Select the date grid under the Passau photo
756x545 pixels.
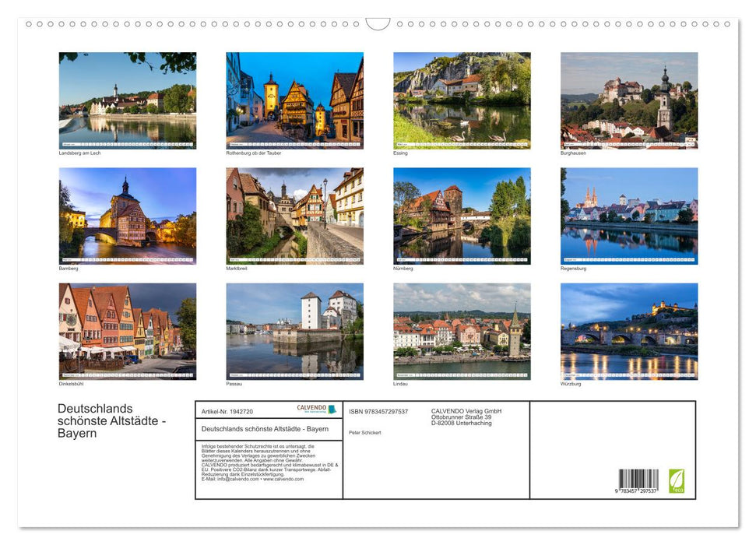coord(294,373)
